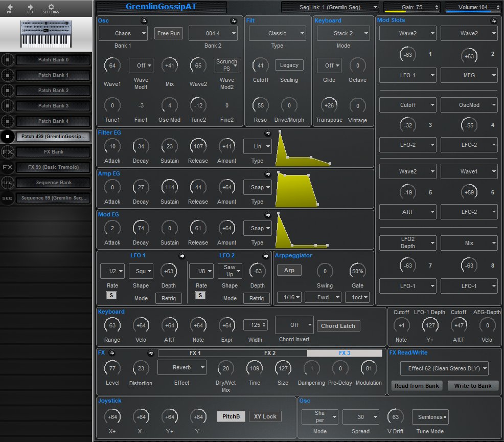Click the Volume 104 slider
This screenshot has width=504, height=442.
click(x=473, y=7)
